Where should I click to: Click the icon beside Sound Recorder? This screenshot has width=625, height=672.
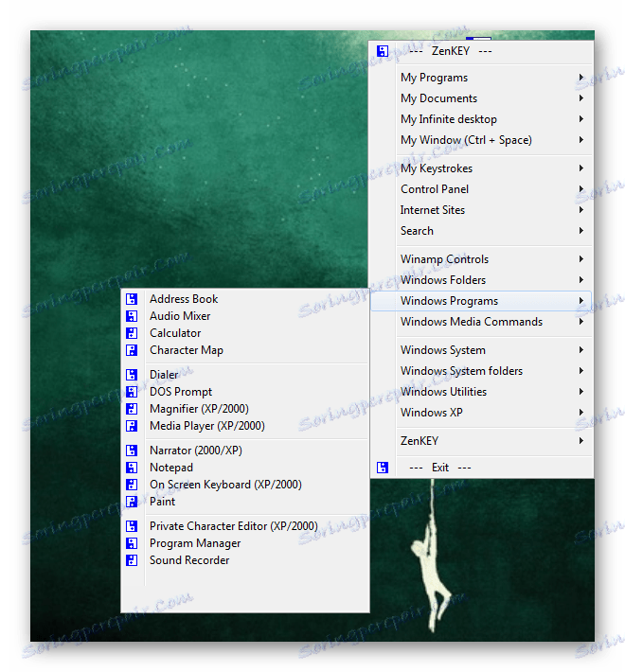click(132, 560)
